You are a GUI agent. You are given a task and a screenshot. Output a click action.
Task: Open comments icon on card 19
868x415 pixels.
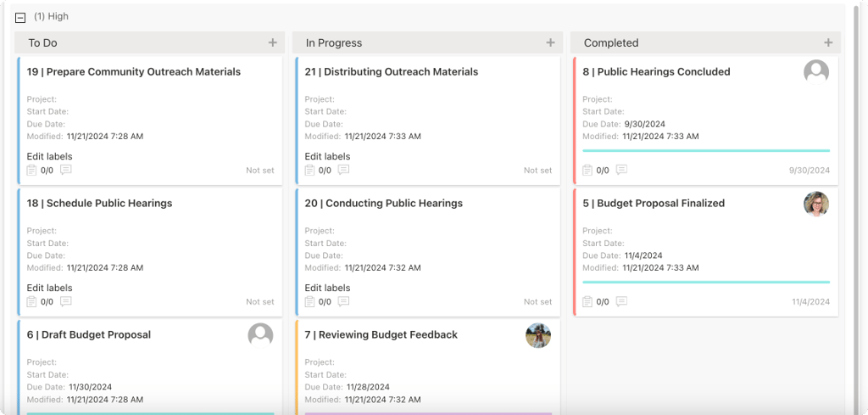click(x=66, y=170)
